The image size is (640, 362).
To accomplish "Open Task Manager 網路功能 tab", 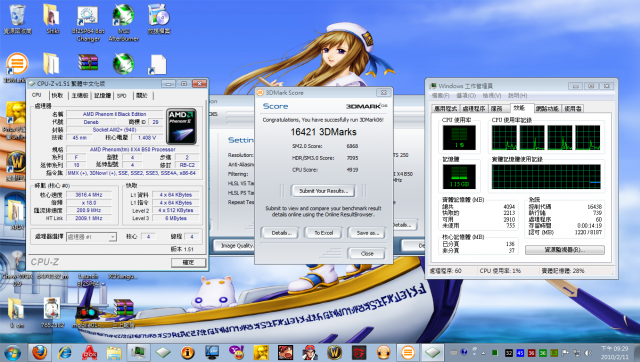I will [x=547, y=109].
